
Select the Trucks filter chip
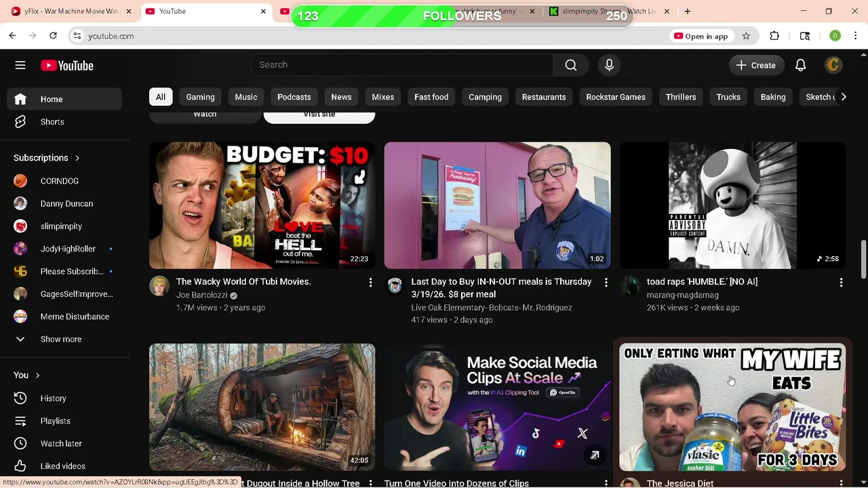(728, 97)
